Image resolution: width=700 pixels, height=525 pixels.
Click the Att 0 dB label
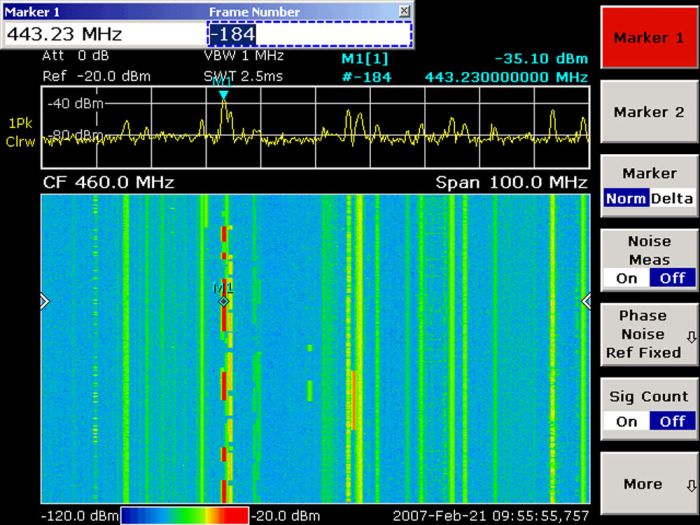pyautogui.click(x=75, y=56)
